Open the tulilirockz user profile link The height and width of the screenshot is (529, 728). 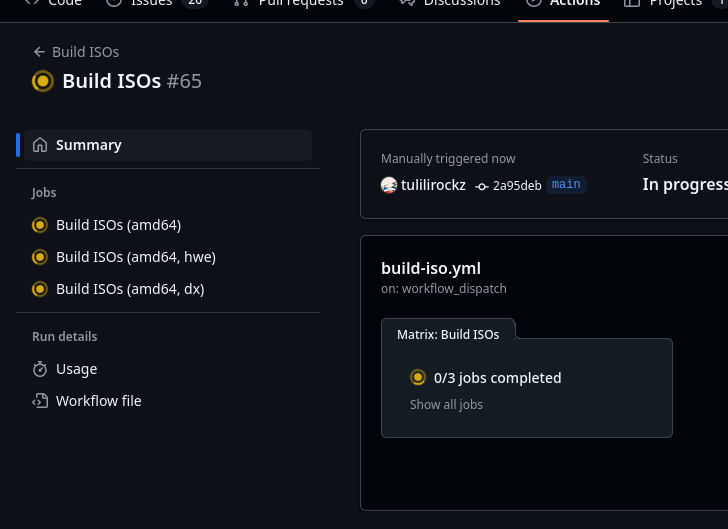tap(433, 185)
